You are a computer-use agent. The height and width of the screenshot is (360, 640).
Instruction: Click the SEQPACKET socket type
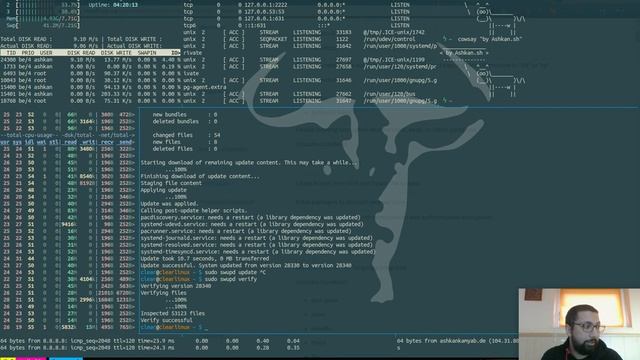pos(273,39)
